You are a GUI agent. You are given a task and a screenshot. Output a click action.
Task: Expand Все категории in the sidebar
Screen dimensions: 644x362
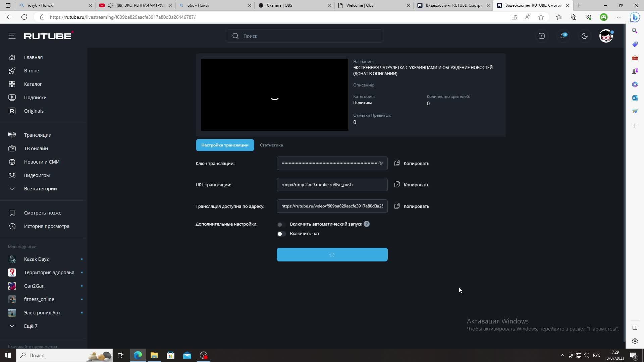pyautogui.click(x=40, y=189)
